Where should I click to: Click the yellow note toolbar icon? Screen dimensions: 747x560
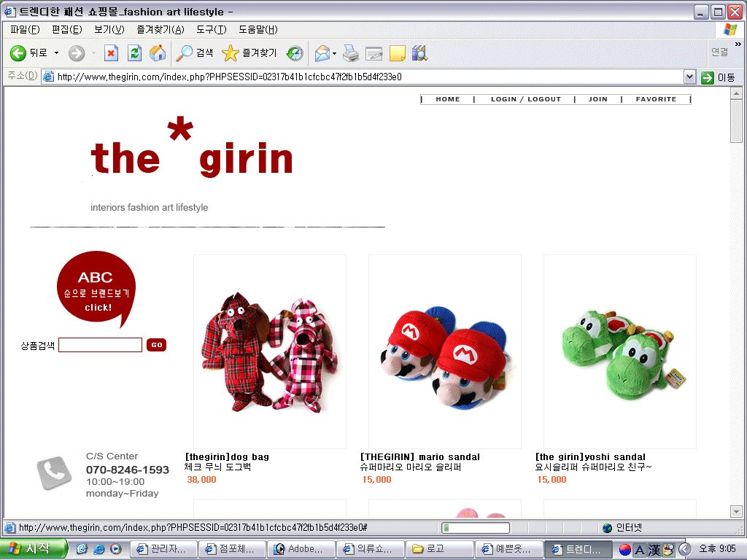click(398, 53)
